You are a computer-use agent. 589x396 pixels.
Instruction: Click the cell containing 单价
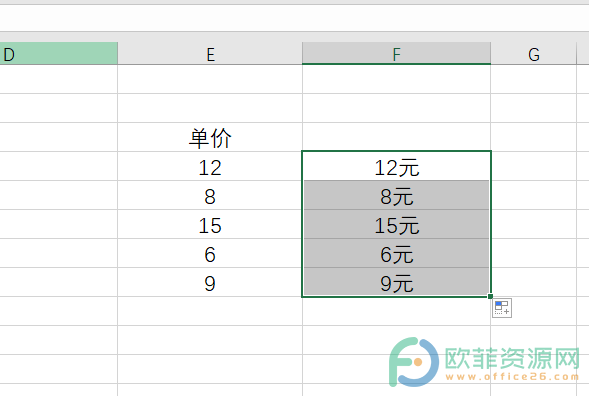210,137
